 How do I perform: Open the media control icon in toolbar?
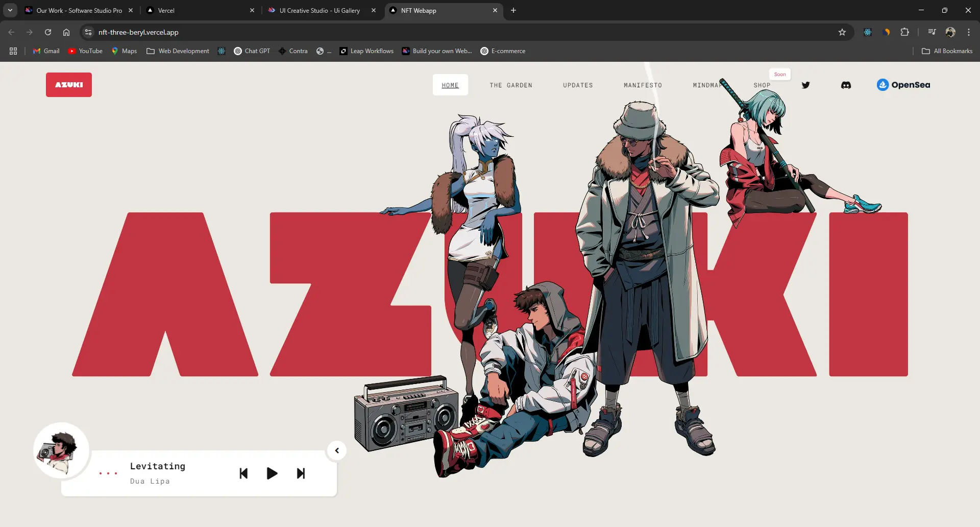tap(932, 32)
